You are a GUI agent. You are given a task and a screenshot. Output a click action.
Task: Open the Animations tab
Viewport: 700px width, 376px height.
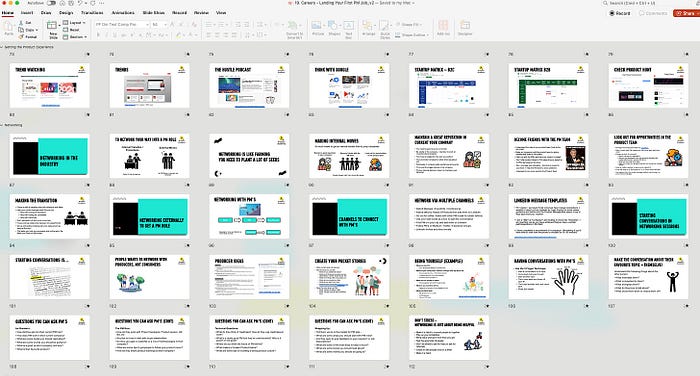click(x=123, y=13)
